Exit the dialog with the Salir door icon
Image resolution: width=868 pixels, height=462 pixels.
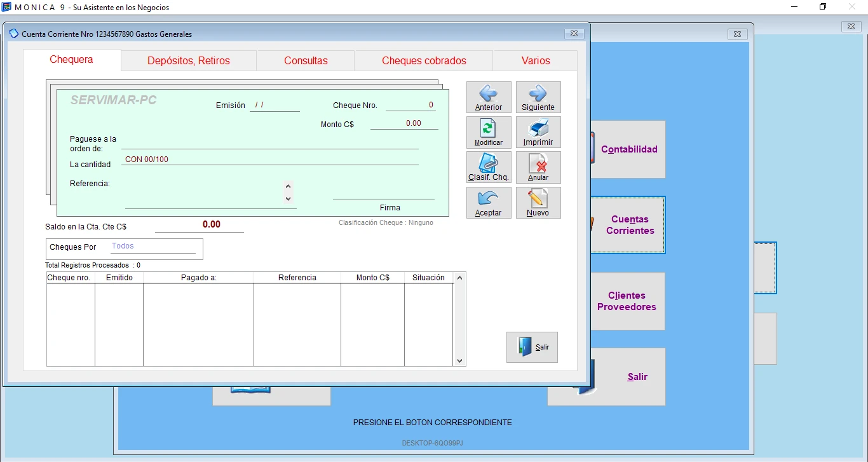pos(532,347)
